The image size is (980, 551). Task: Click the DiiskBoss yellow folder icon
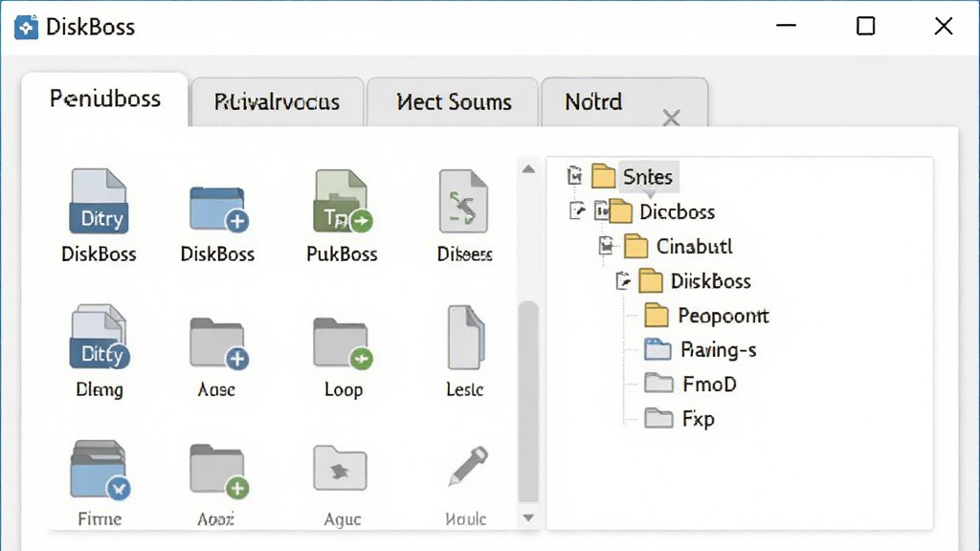point(651,281)
